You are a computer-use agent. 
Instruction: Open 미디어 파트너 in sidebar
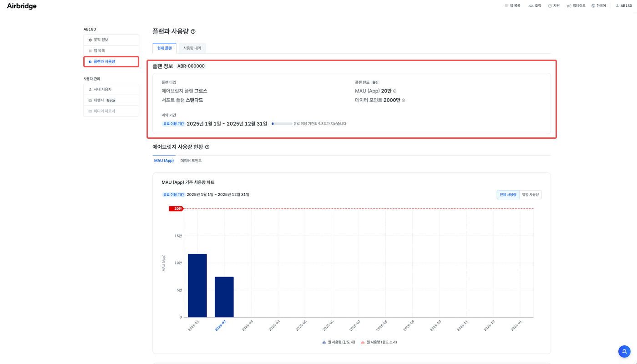(111, 111)
